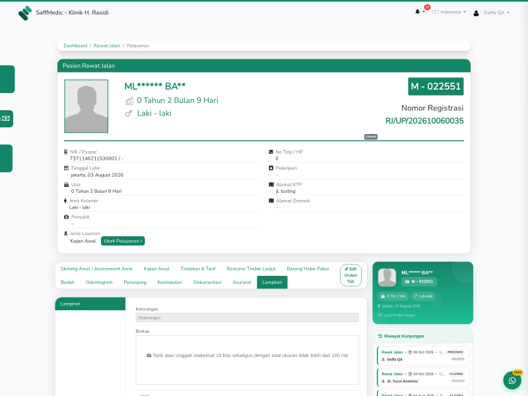
Task: Click the Edit Urutan Tab button
Action: tap(351, 275)
